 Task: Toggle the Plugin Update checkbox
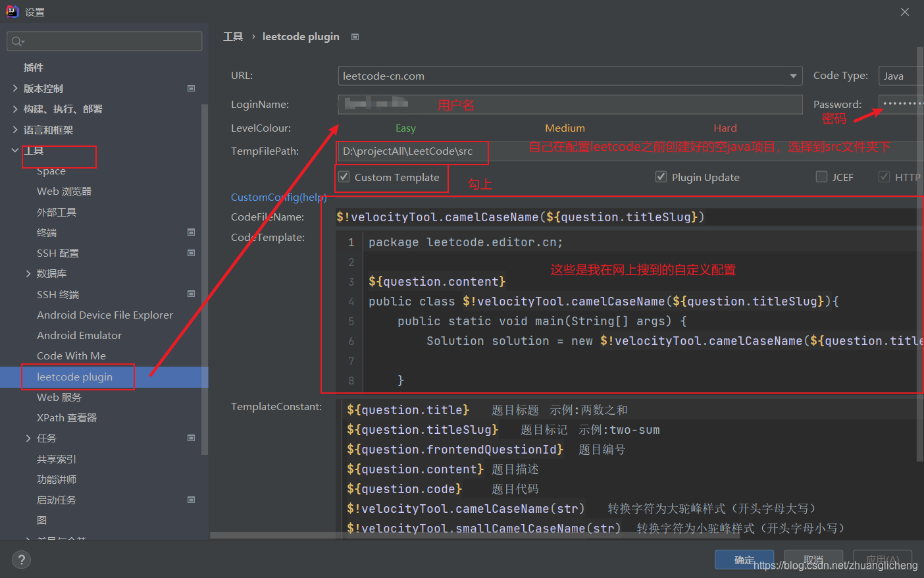tap(661, 176)
